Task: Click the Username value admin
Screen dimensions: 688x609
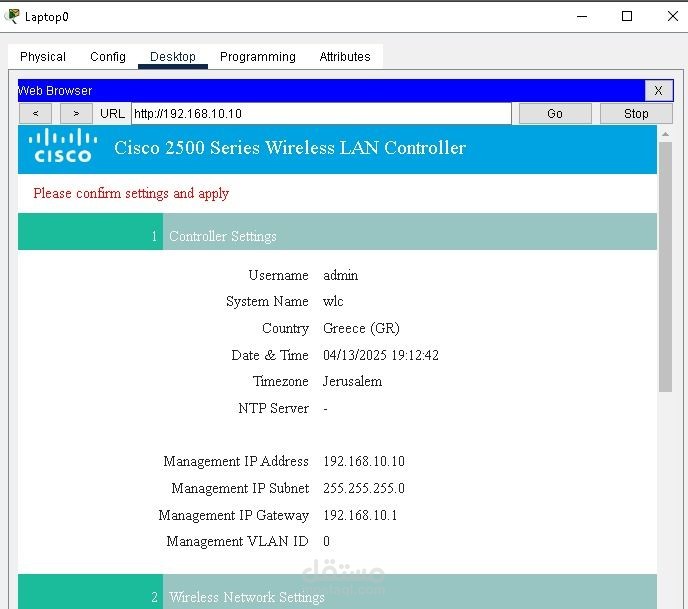Action: point(340,275)
